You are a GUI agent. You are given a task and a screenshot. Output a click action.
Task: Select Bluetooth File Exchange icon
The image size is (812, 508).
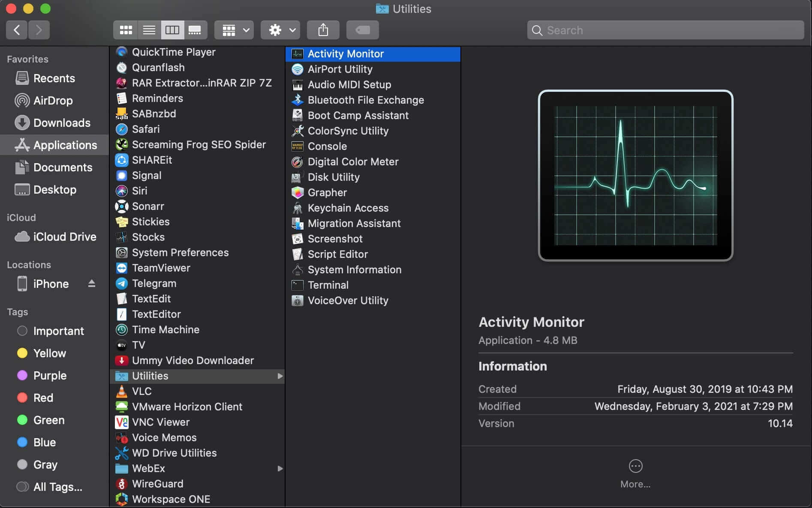297,100
